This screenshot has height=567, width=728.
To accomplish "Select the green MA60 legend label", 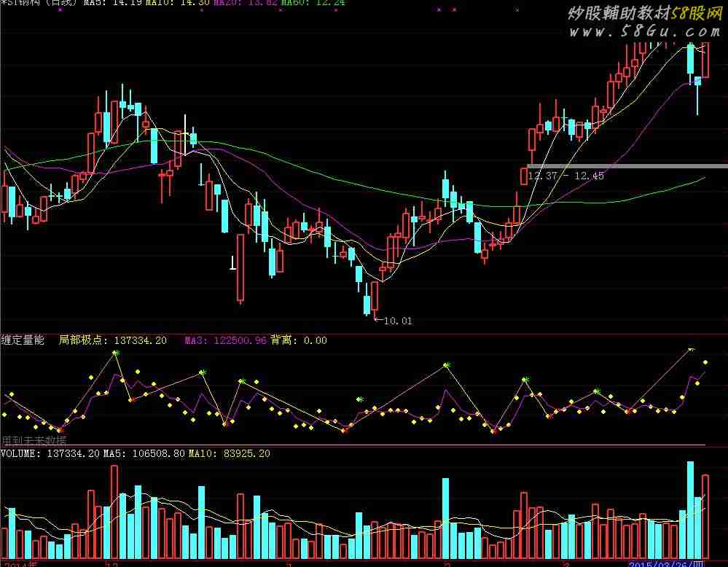I will [x=313, y=3].
